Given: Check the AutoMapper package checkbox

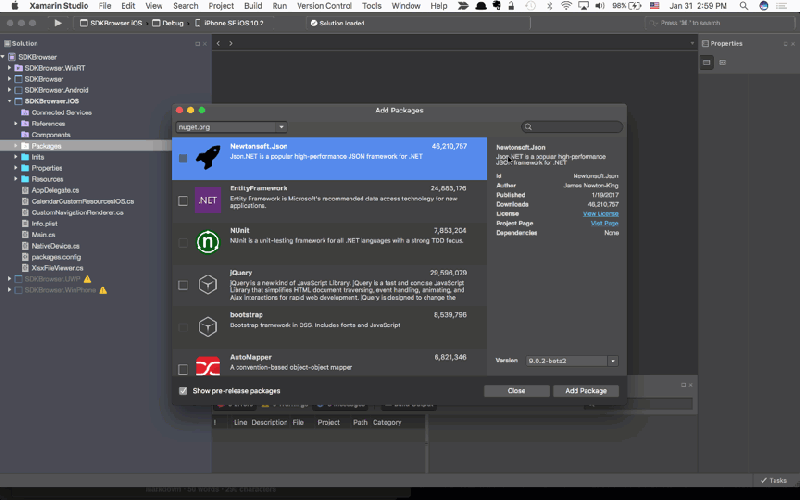Looking at the screenshot, I should [183, 369].
